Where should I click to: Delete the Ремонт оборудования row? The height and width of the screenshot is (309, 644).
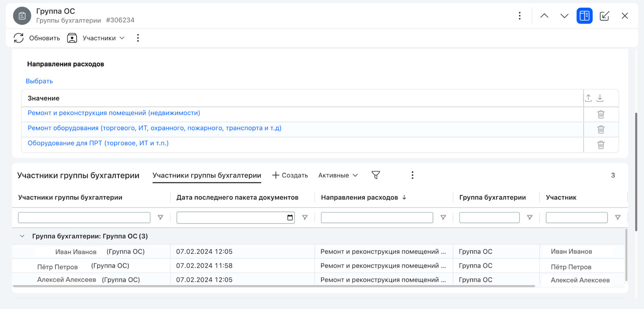click(601, 129)
